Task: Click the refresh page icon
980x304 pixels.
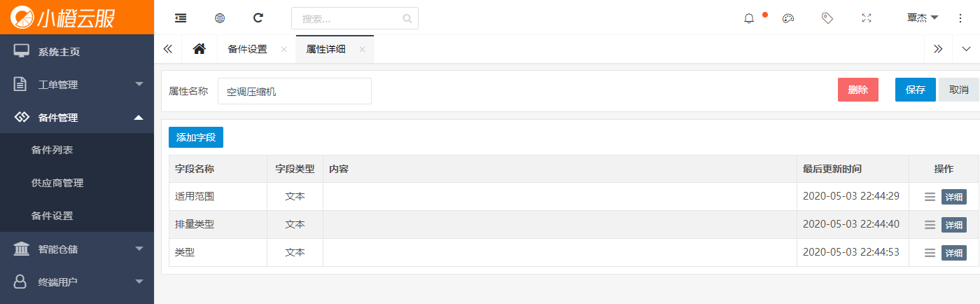Action: tap(258, 18)
